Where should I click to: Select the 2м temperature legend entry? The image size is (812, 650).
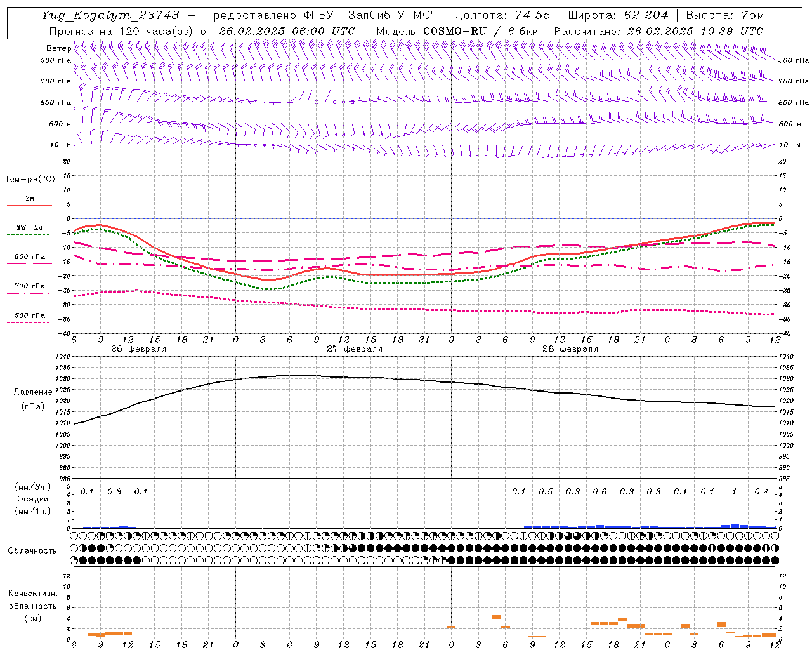click(x=30, y=198)
